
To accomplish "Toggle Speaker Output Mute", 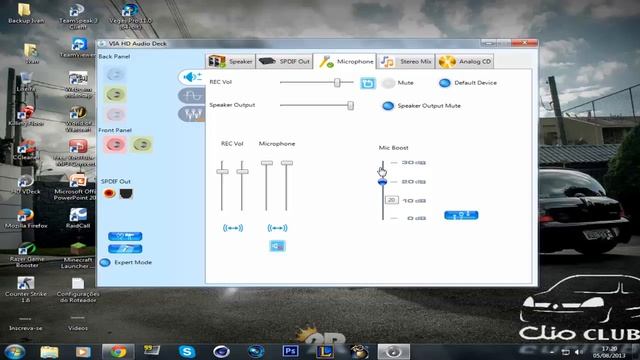I will coord(388,106).
